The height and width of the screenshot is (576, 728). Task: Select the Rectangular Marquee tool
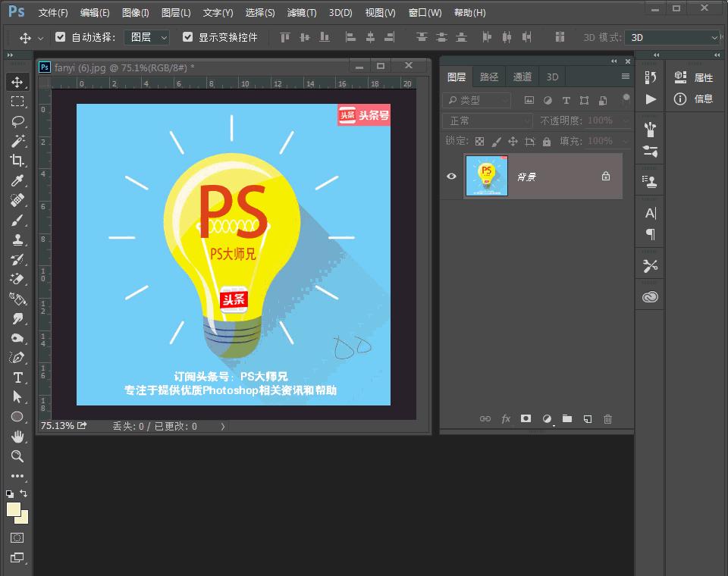click(x=17, y=102)
